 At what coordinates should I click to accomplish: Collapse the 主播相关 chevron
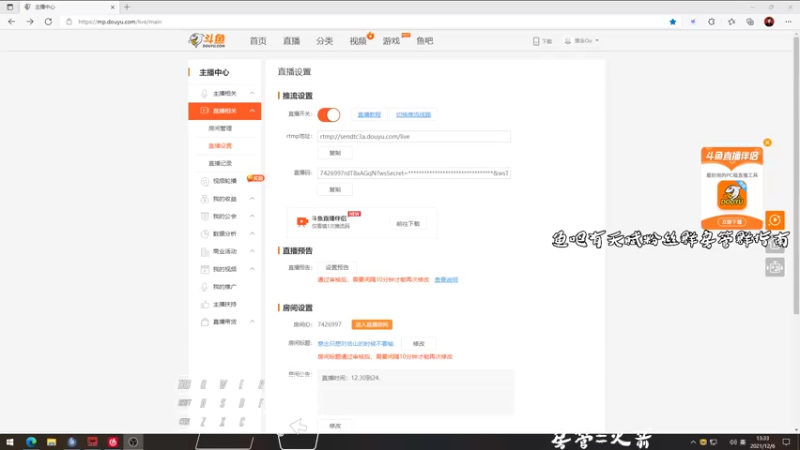(252, 93)
